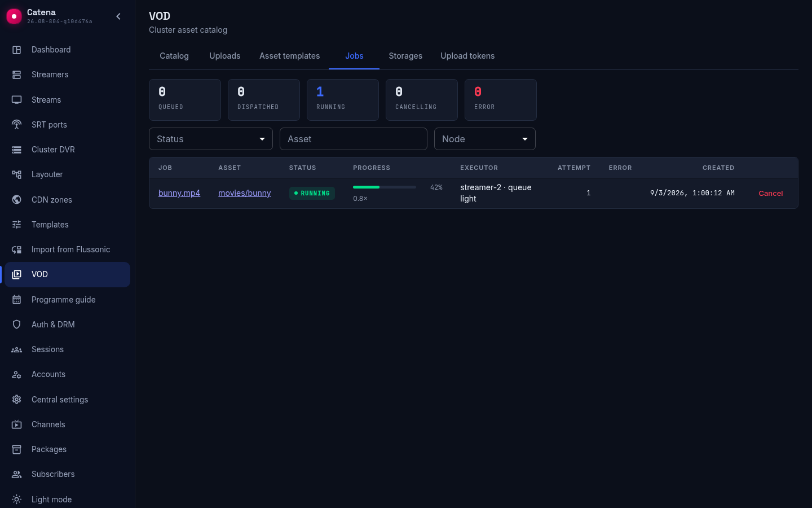
Task: Click the '0.8×' speed value
Action: (x=360, y=199)
